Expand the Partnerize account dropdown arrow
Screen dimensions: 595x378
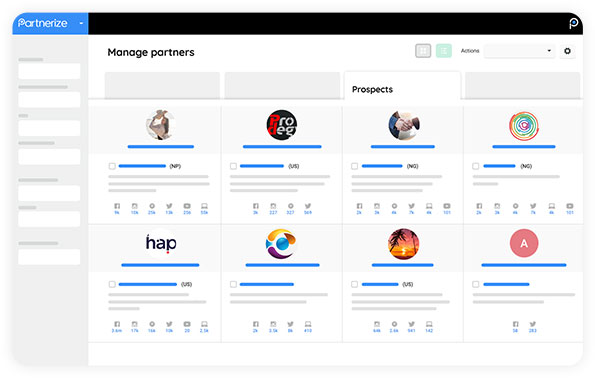(x=81, y=23)
